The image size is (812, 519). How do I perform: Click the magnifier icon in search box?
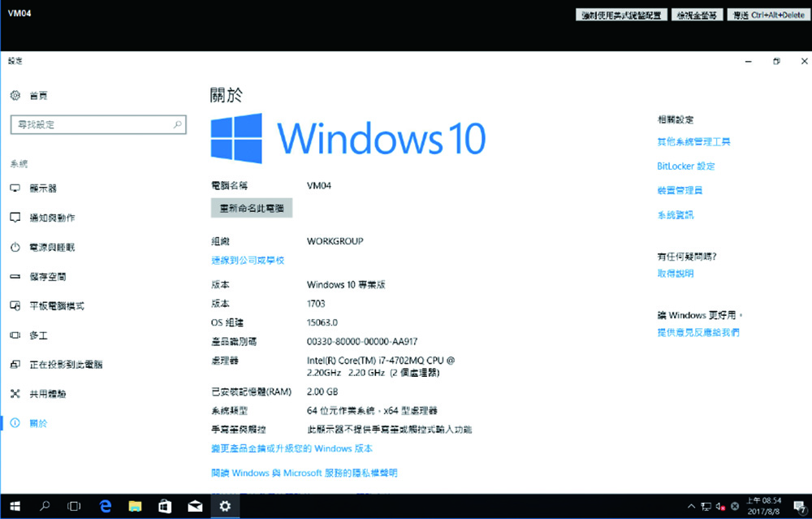click(178, 124)
